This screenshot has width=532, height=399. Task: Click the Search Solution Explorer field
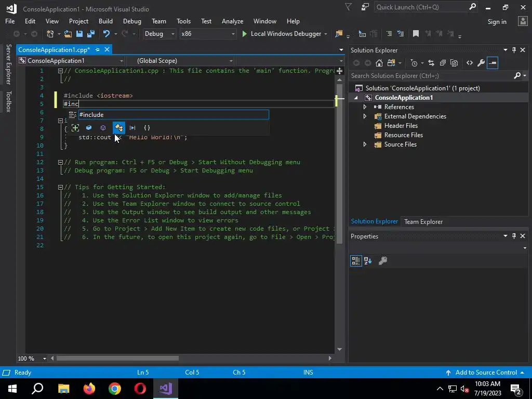(x=431, y=76)
